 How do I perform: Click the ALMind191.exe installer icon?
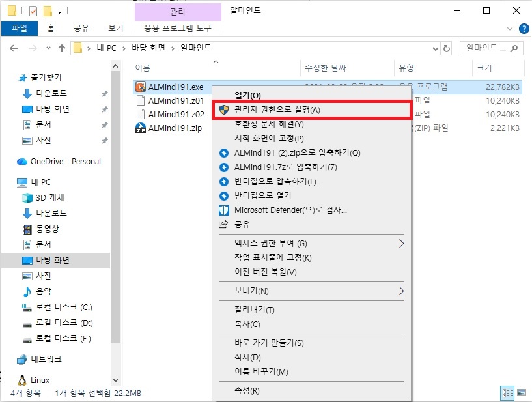coord(141,87)
